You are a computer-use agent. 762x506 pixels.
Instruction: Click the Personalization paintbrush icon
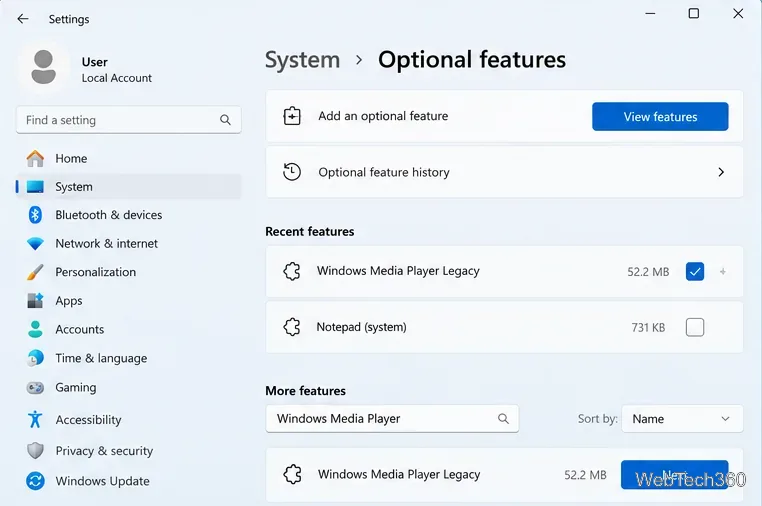pyautogui.click(x=35, y=272)
